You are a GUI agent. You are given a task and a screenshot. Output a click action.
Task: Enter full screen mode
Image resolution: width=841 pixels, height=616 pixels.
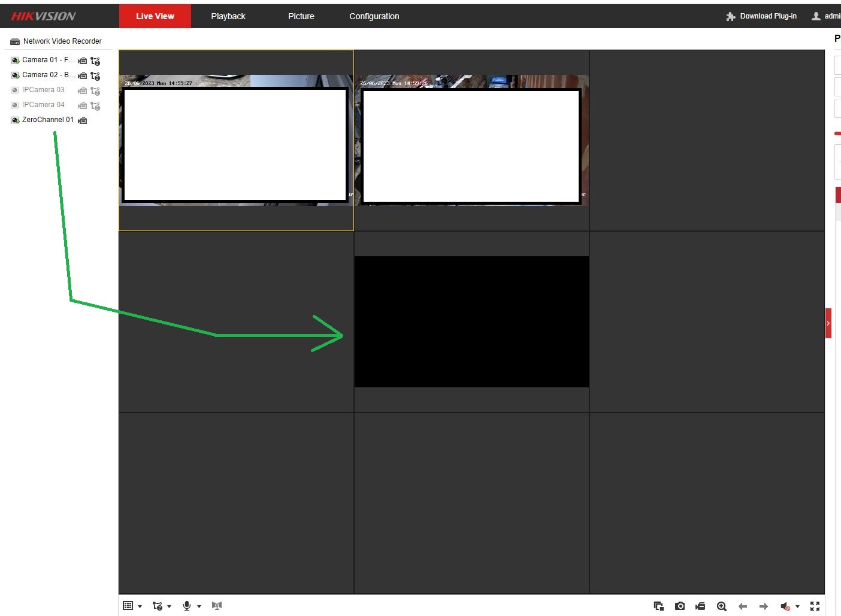pos(815,606)
